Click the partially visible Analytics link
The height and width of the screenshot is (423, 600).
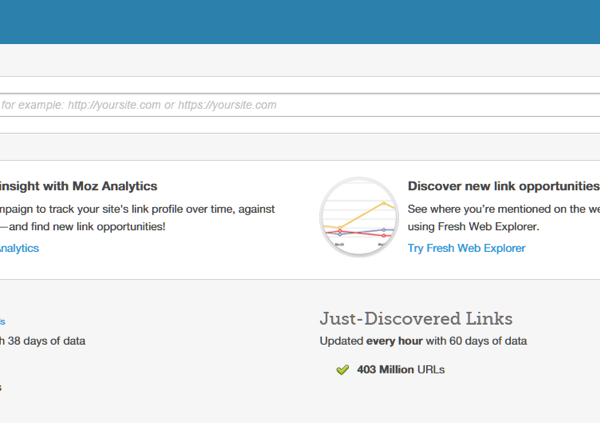19,248
